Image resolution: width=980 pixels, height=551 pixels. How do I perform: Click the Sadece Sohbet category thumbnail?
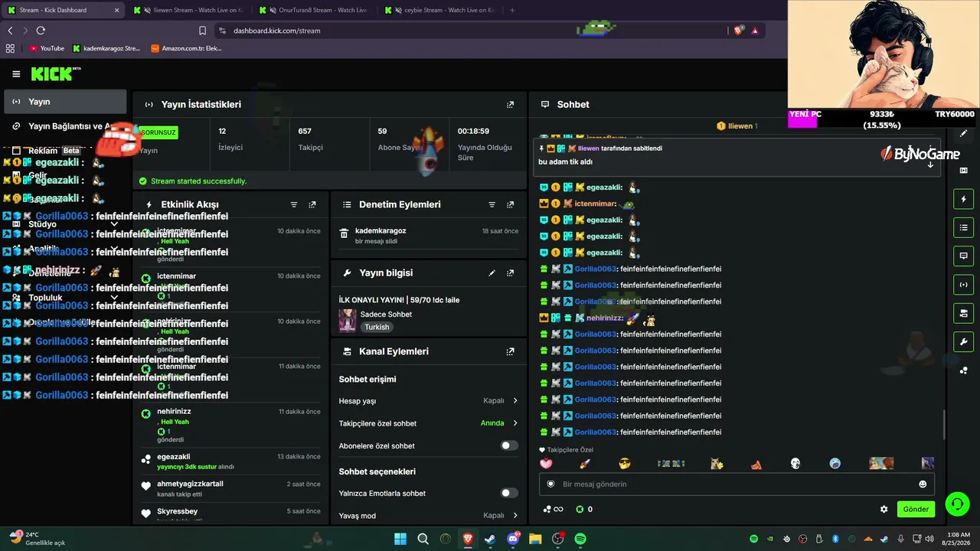click(x=348, y=320)
